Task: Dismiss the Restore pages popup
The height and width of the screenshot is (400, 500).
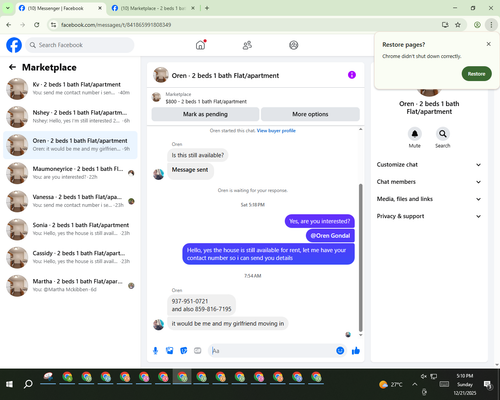Action: pyautogui.click(x=488, y=44)
